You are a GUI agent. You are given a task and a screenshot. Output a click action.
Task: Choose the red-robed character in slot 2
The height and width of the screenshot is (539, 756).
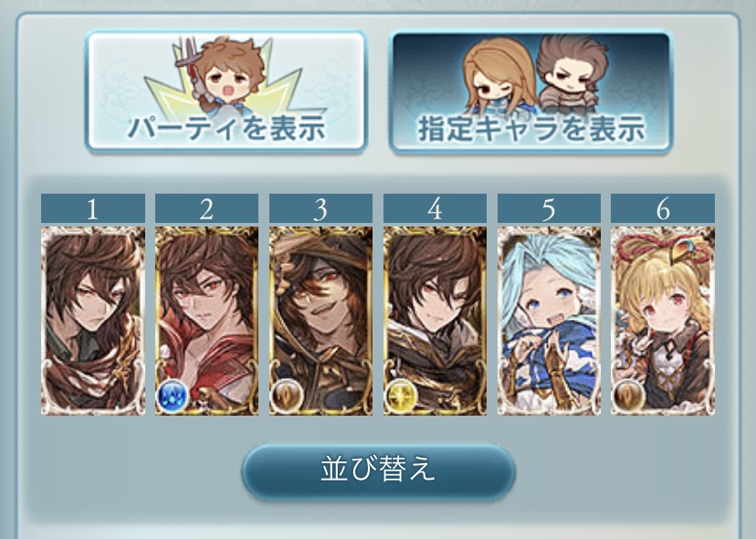(x=207, y=321)
